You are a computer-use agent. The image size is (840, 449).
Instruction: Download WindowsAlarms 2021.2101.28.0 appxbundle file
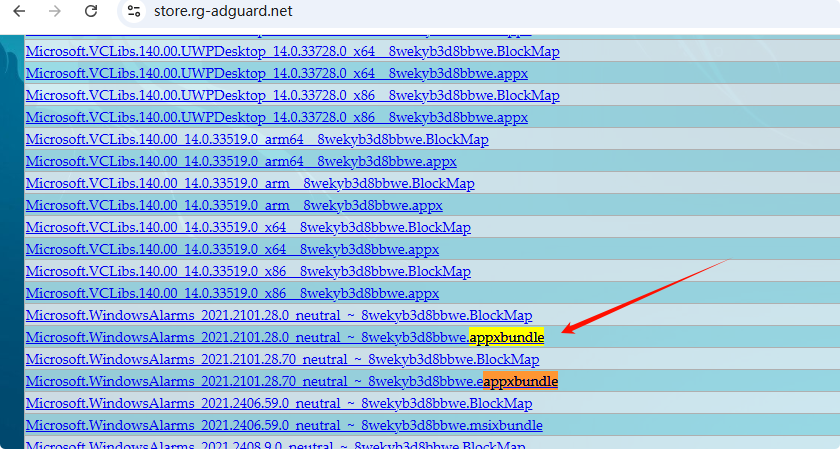(285, 337)
